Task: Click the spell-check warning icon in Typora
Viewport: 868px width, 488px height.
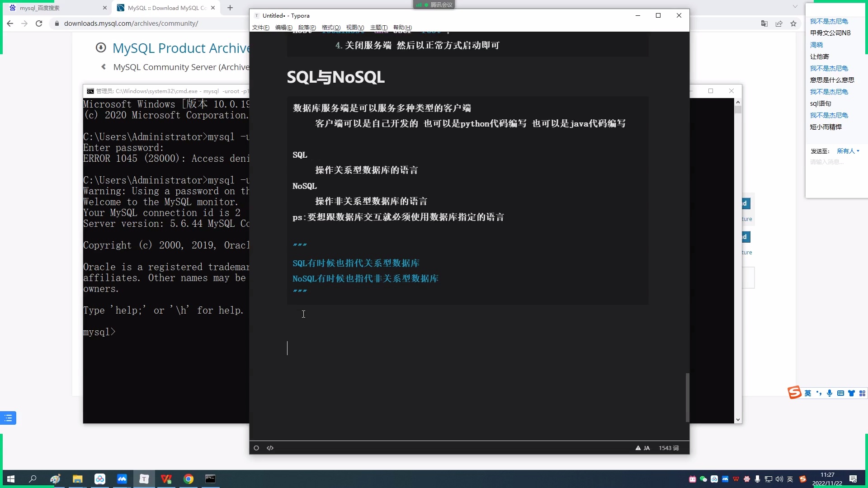Action: point(638,448)
